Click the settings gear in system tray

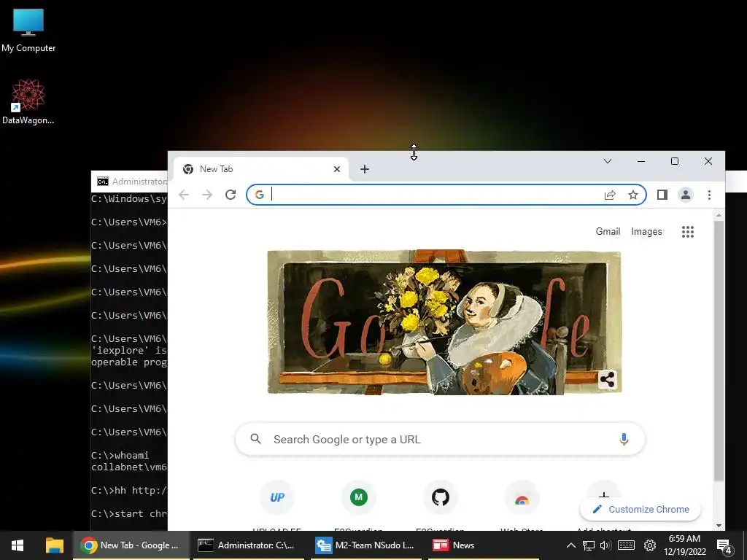point(650,545)
